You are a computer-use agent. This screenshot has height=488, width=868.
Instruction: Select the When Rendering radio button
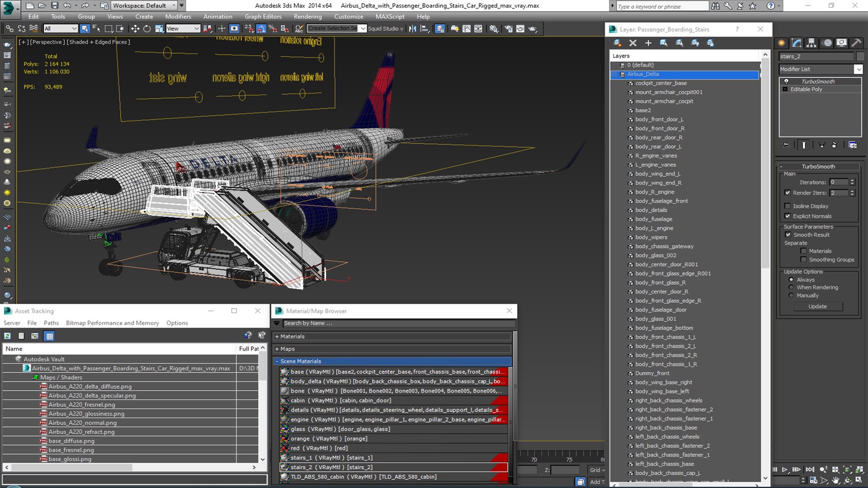(x=791, y=287)
